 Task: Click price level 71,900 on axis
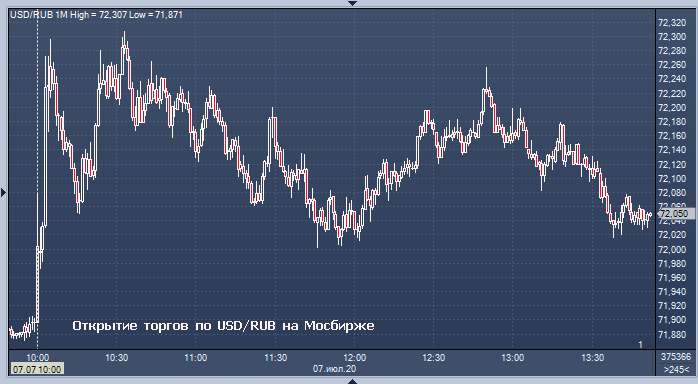pyautogui.click(x=672, y=319)
